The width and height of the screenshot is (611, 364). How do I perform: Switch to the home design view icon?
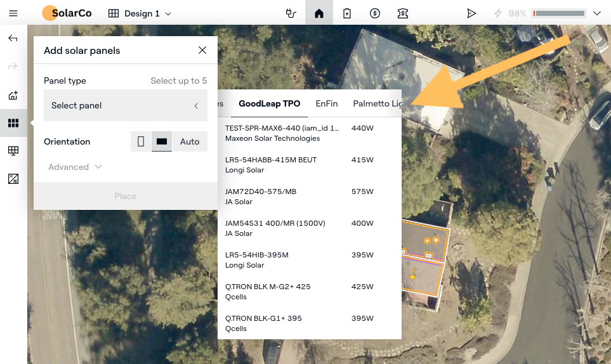[319, 13]
